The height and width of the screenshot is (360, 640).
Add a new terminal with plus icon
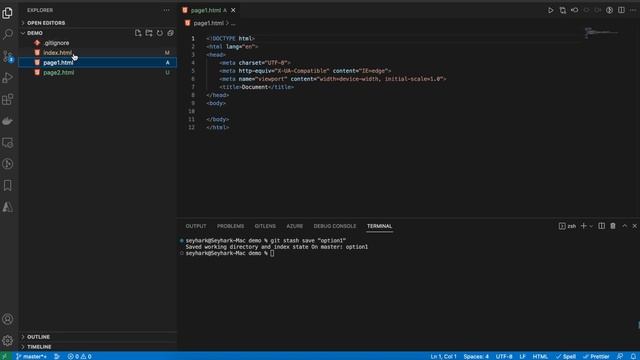tap(583, 226)
